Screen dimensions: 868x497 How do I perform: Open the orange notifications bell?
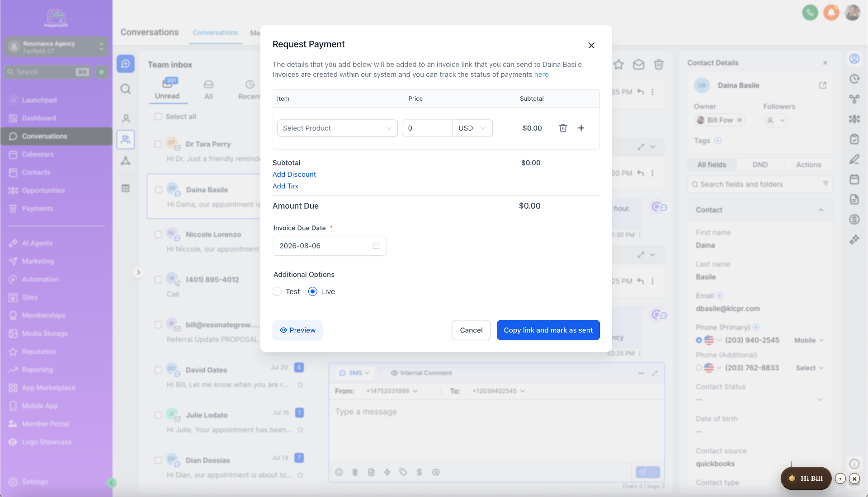point(831,12)
